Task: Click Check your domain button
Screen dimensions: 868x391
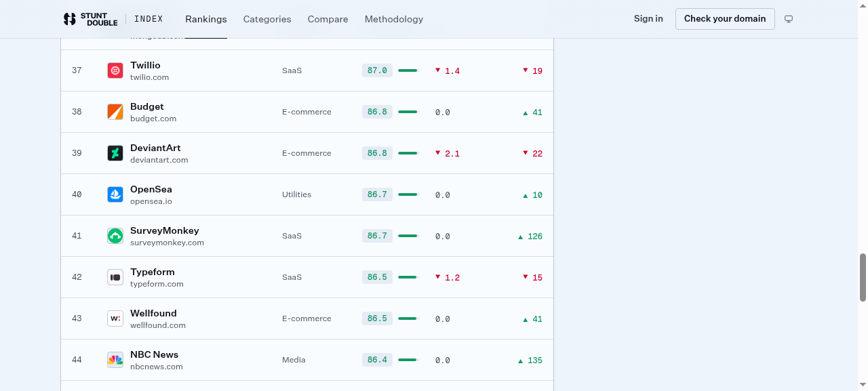Action: click(x=725, y=19)
